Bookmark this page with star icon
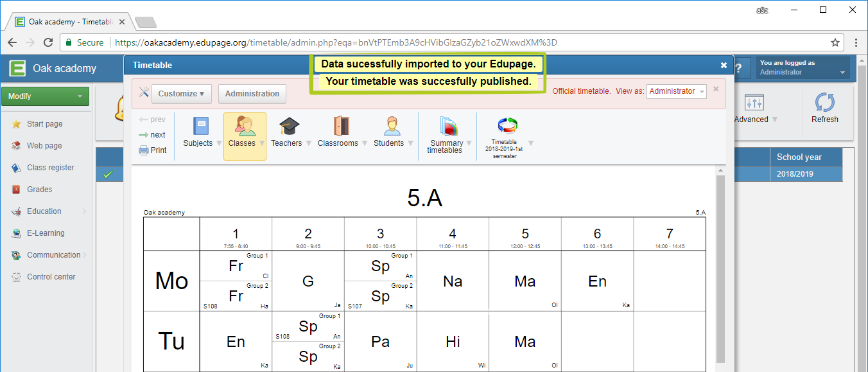The image size is (868, 372). point(835,42)
